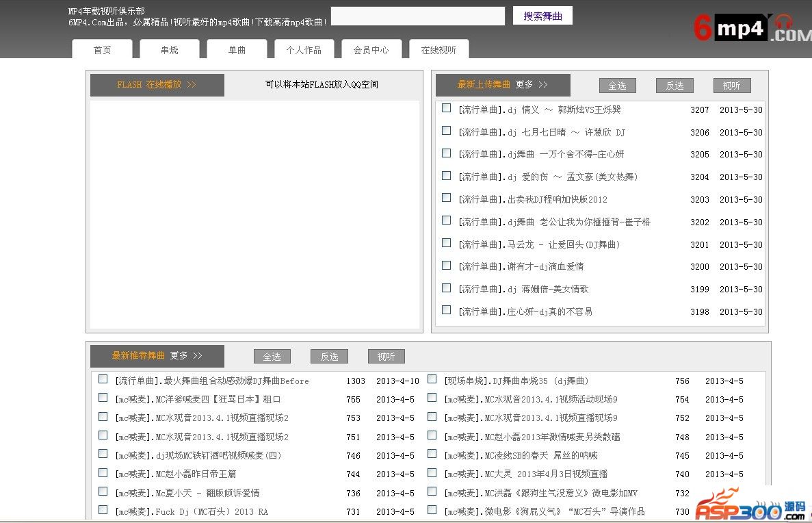812x523 pixels.
Task: Open the 首页 home tab
Action: (x=102, y=50)
